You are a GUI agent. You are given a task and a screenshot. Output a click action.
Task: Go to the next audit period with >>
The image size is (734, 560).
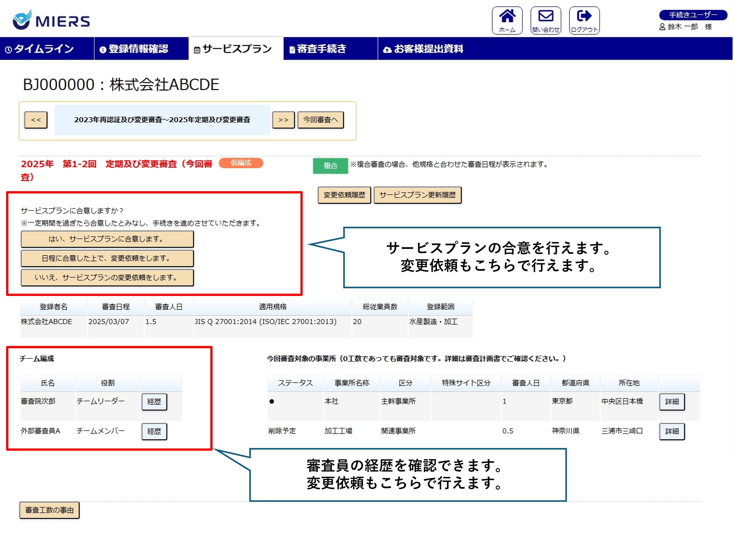pos(283,120)
